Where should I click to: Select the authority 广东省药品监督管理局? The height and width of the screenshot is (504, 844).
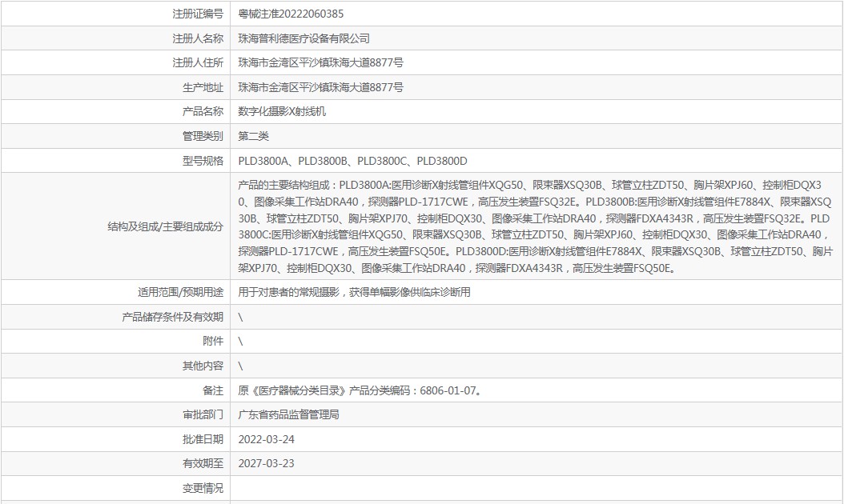pyautogui.click(x=288, y=414)
